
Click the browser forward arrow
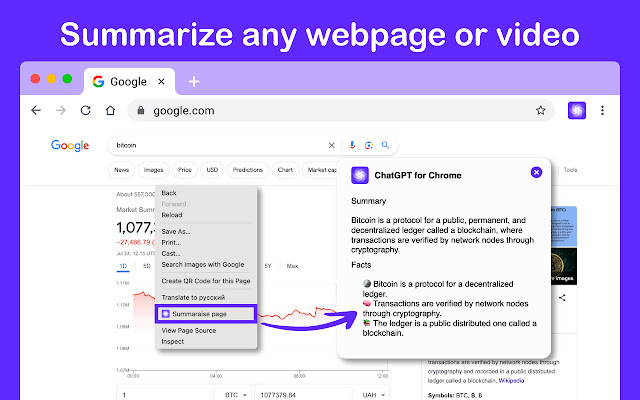click(x=61, y=110)
